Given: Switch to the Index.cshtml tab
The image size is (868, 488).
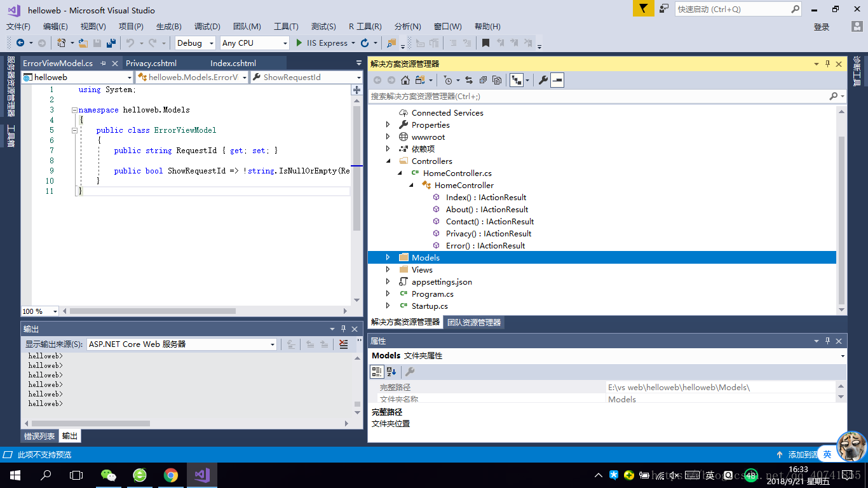Looking at the screenshot, I should pyautogui.click(x=233, y=63).
